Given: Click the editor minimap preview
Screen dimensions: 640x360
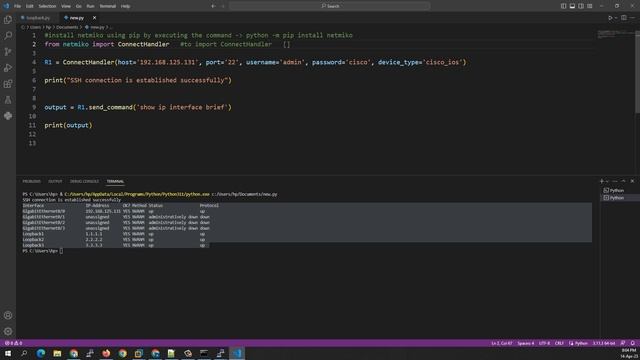Looking at the screenshot, I should coord(615,35).
